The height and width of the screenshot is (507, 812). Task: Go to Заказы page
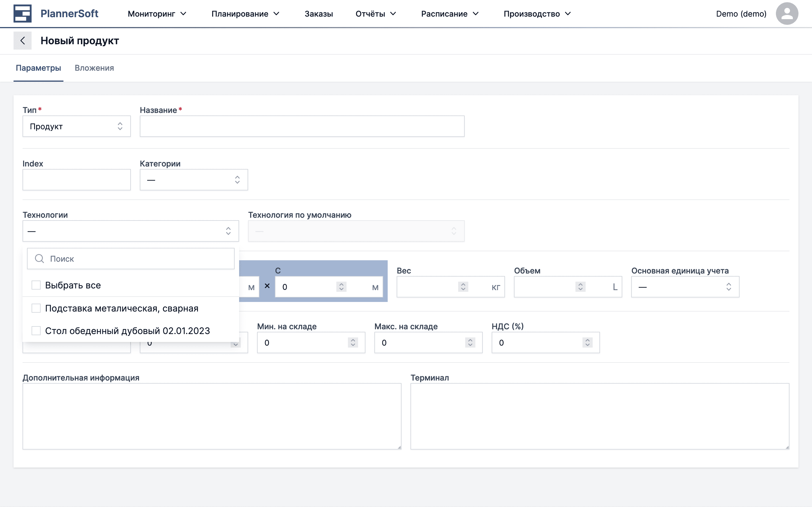coord(318,14)
